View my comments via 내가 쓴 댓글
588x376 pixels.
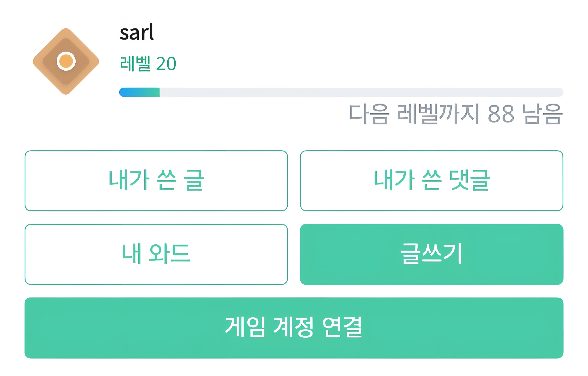[431, 181]
